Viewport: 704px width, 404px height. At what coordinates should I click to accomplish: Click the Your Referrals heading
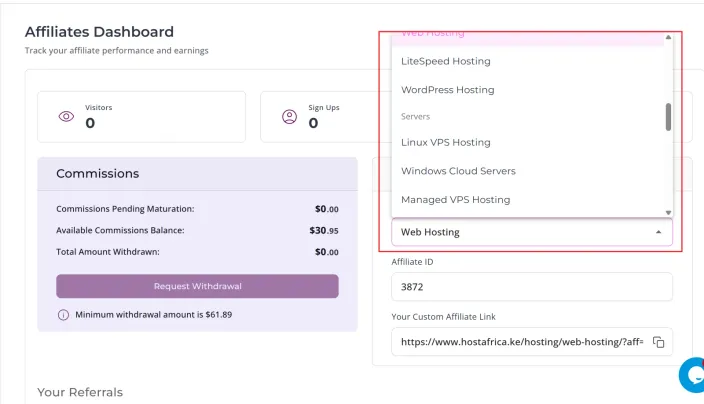tap(80, 392)
